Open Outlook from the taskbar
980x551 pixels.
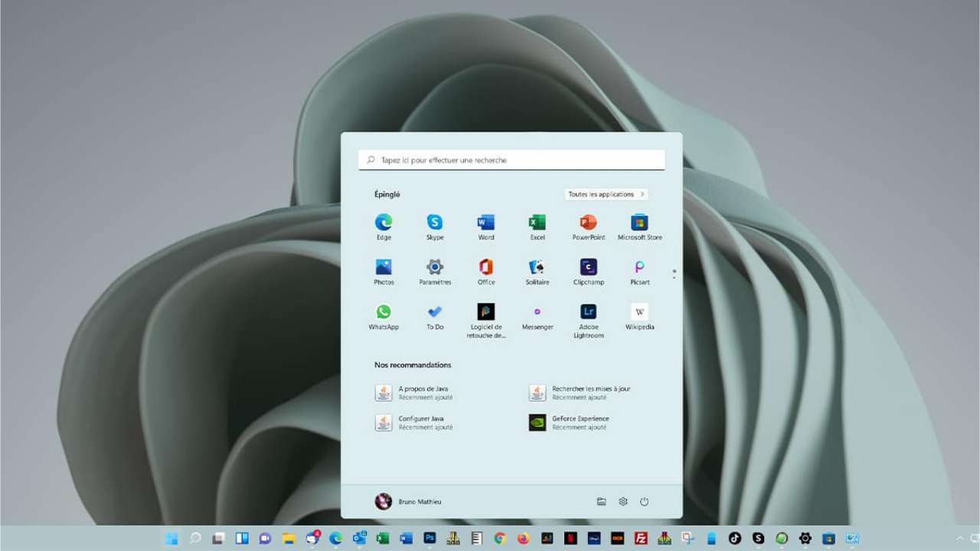point(359,538)
